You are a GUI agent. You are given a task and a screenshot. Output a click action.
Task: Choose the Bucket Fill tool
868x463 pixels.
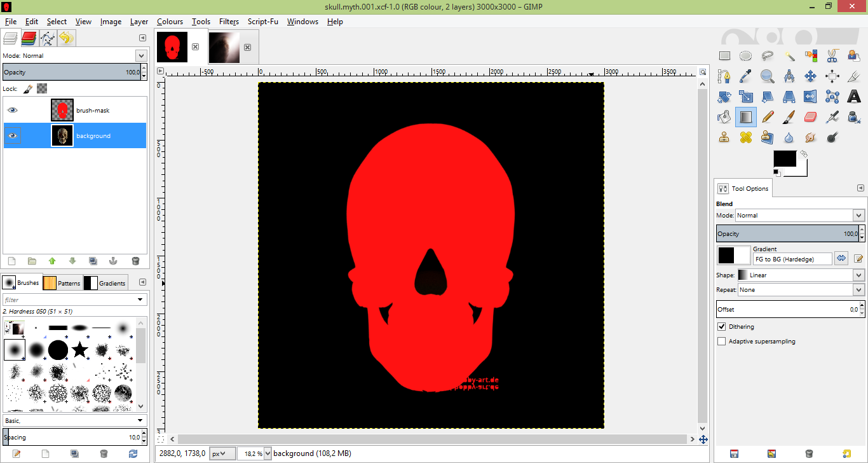pyautogui.click(x=724, y=117)
